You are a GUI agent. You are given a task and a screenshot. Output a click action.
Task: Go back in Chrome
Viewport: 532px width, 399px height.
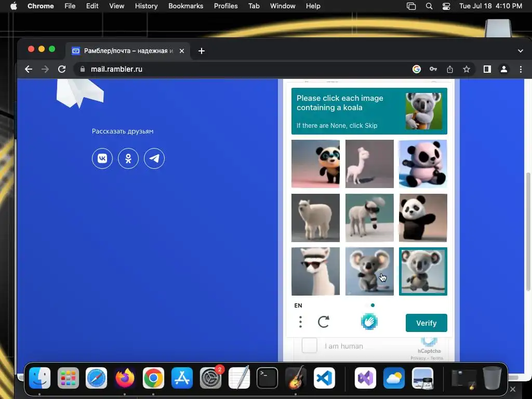click(x=29, y=69)
